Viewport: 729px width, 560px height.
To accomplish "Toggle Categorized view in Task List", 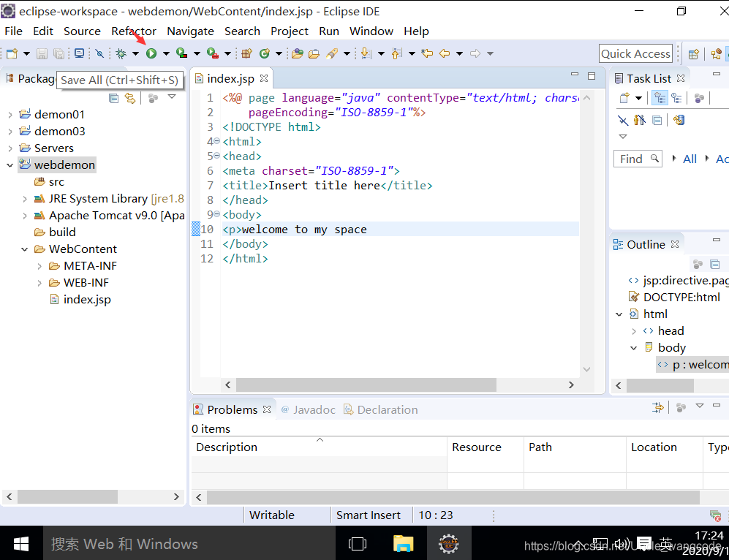I will (660, 98).
